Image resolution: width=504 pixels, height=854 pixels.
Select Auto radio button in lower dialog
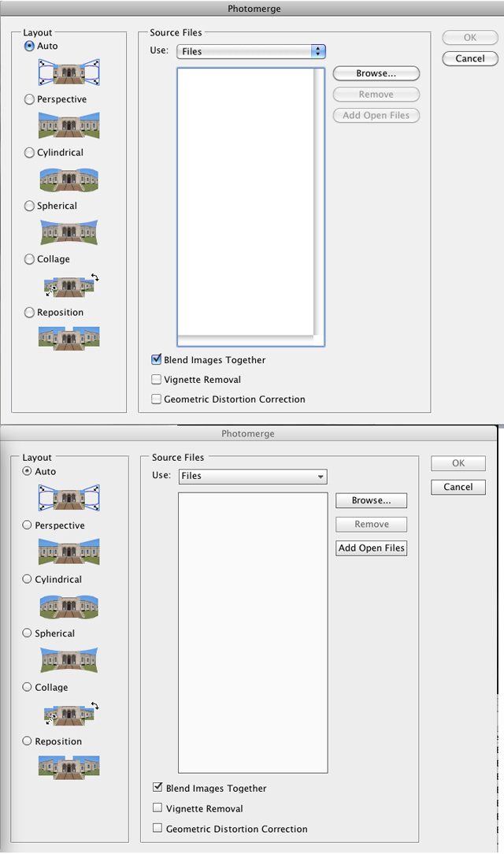point(27,471)
